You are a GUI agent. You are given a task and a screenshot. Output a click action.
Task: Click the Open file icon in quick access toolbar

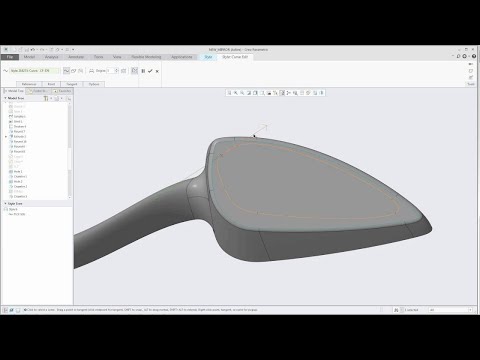20,49
